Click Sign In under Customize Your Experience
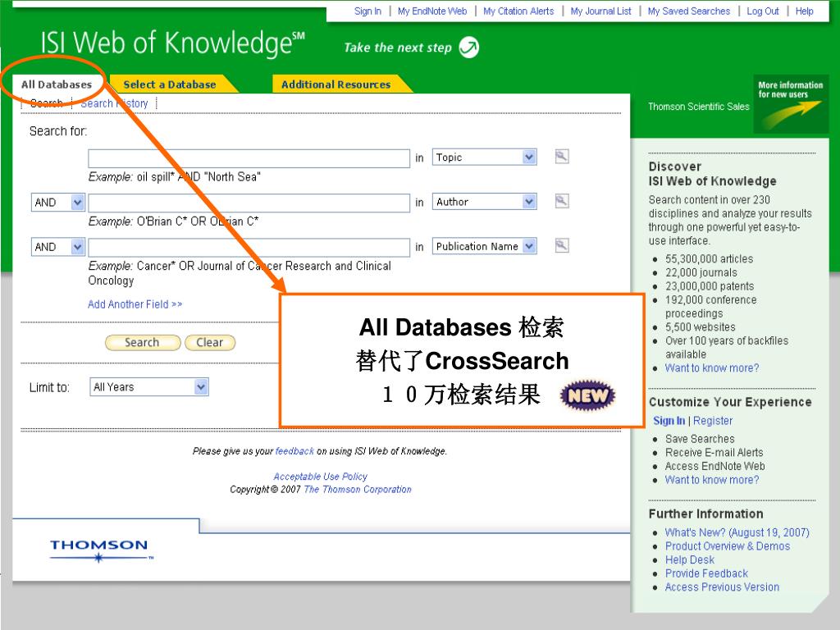 pyautogui.click(x=669, y=421)
